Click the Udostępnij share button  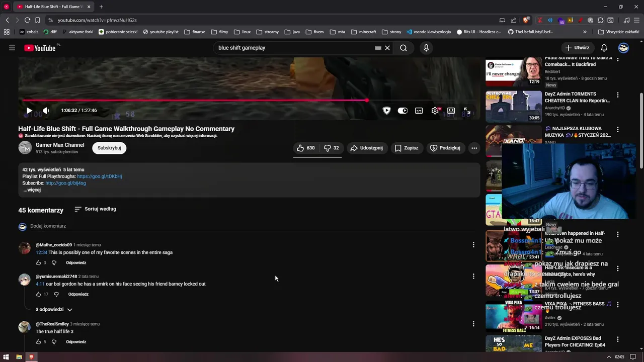[367, 148]
